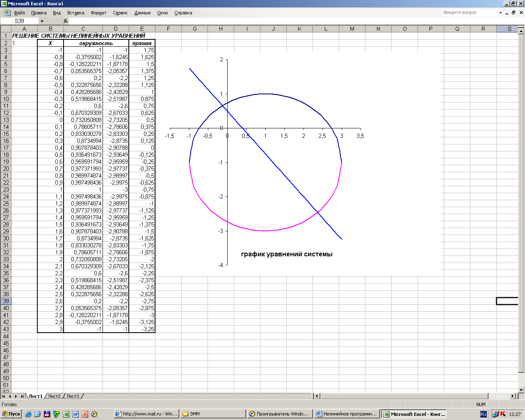Open the Вставка menu
The height and width of the screenshot is (420, 525).
[75, 13]
